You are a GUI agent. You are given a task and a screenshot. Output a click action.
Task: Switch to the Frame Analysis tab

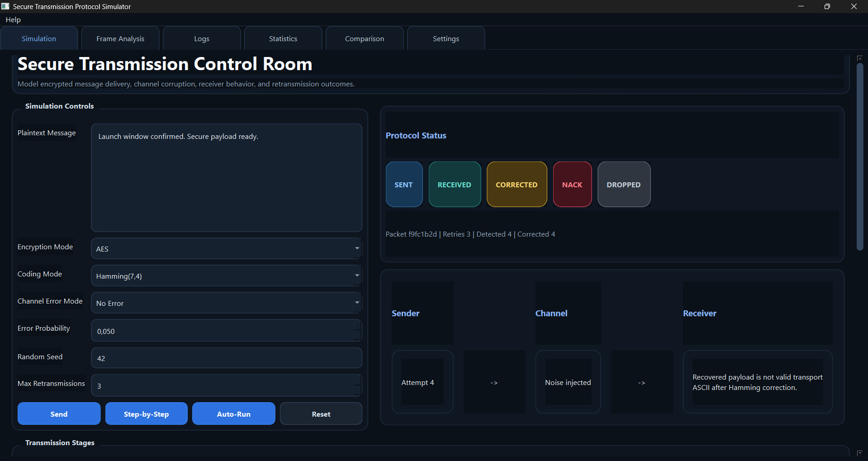pyautogui.click(x=120, y=38)
